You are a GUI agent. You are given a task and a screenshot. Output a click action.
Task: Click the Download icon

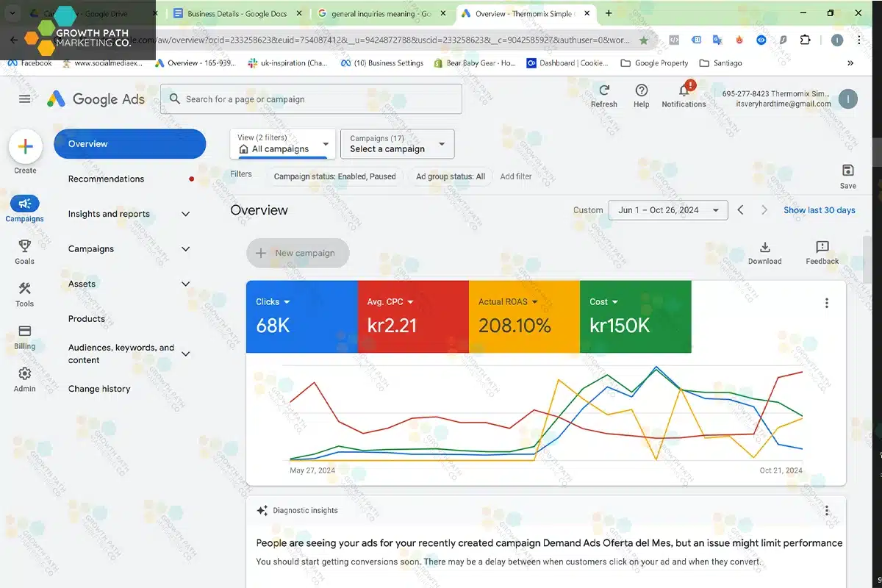764,248
